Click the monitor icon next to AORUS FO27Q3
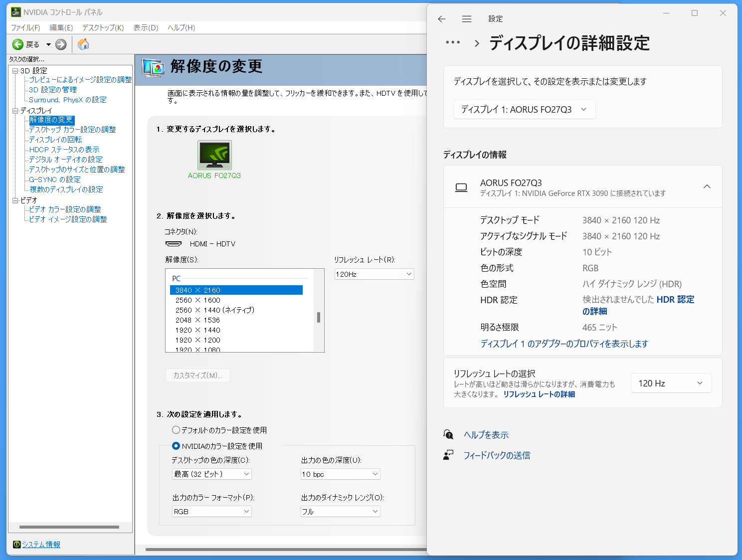 [x=461, y=187]
